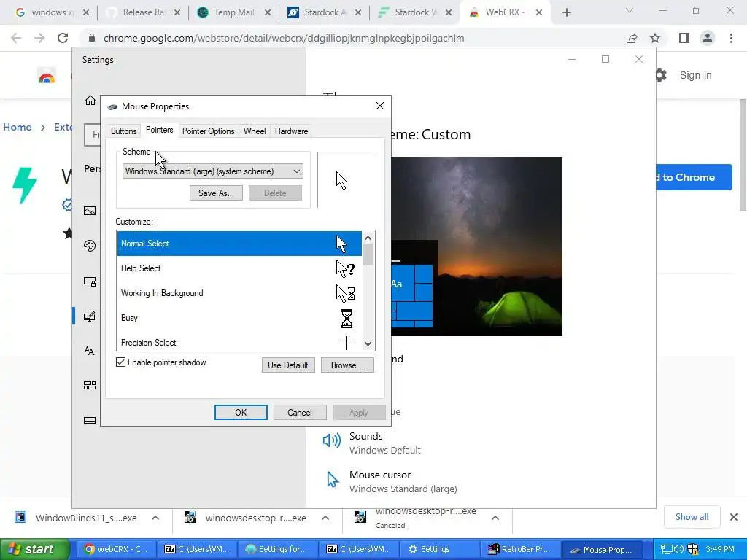Open Background section icon in Settings sidebar
Image resolution: width=747 pixels, height=560 pixels.
[90, 211]
